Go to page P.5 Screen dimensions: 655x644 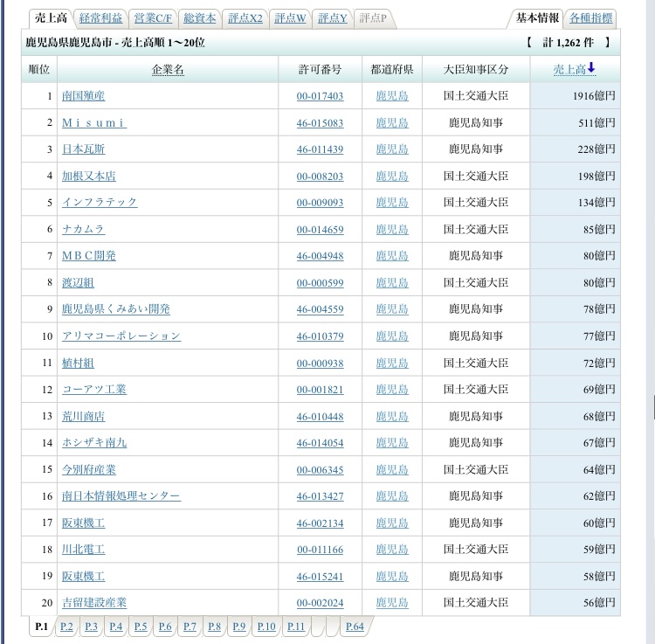tap(141, 627)
